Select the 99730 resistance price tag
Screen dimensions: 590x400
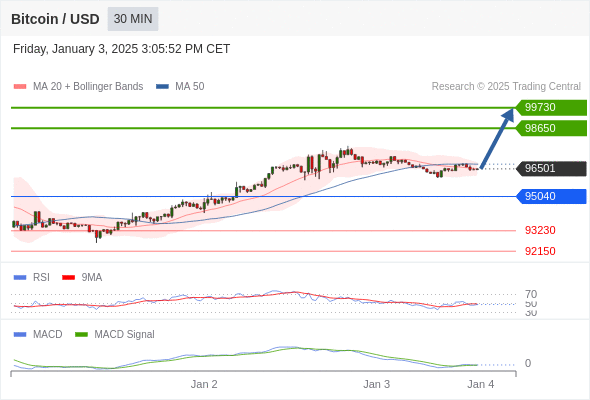click(x=551, y=108)
